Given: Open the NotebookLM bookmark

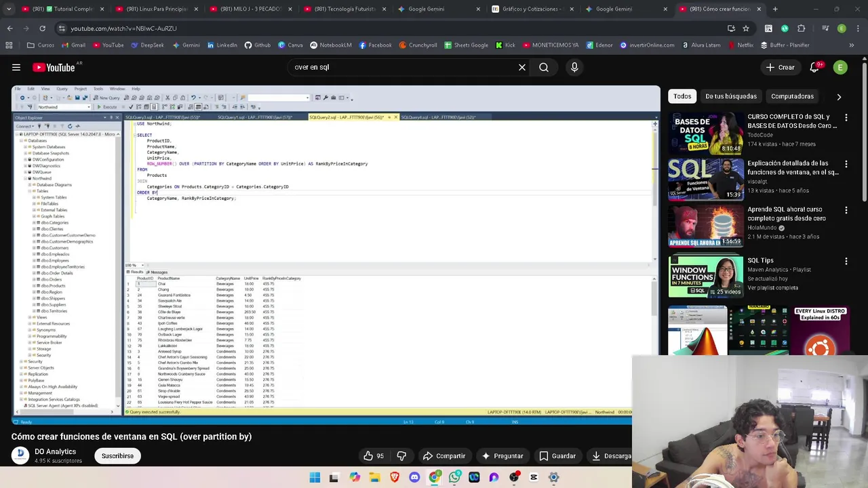Looking at the screenshot, I should pos(331,45).
